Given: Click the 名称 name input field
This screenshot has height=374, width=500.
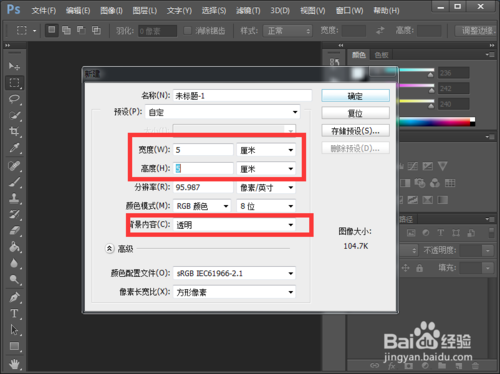Looking at the screenshot, I should 242,96.
